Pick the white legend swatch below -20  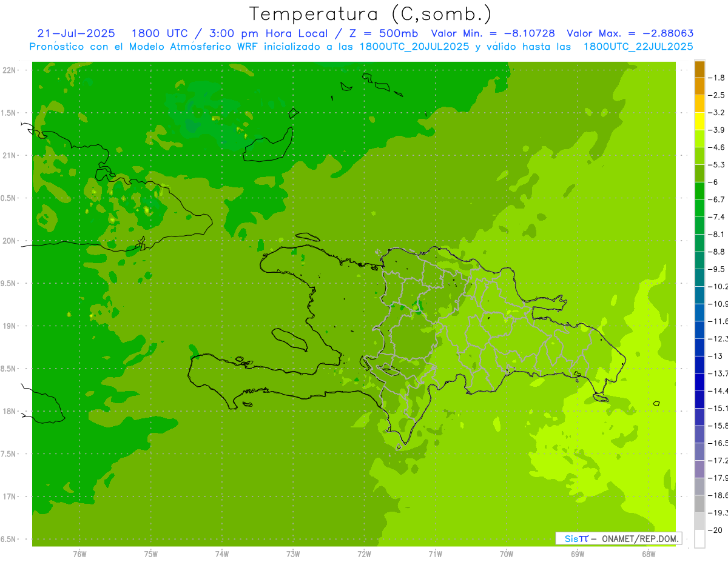pyautogui.click(x=699, y=539)
